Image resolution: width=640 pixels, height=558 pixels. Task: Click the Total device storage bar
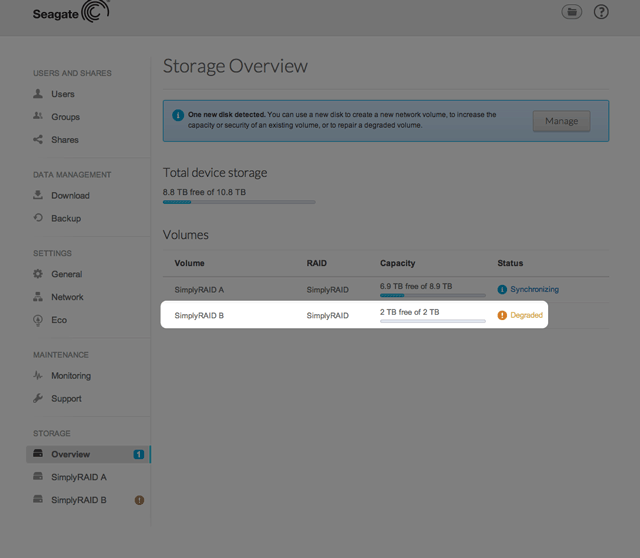[x=239, y=202]
